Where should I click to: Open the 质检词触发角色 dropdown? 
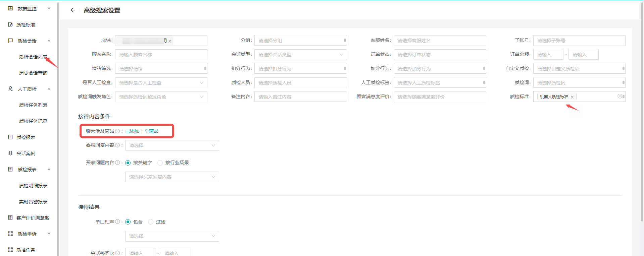161,97
